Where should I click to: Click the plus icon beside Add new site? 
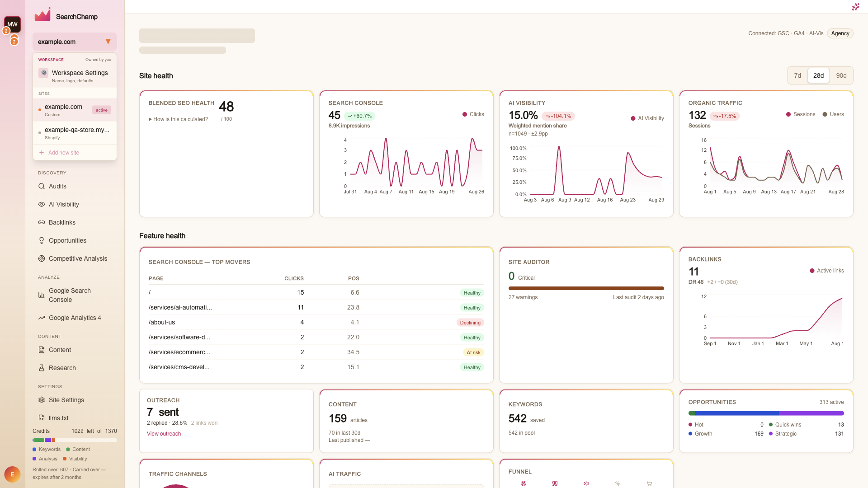click(42, 153)
